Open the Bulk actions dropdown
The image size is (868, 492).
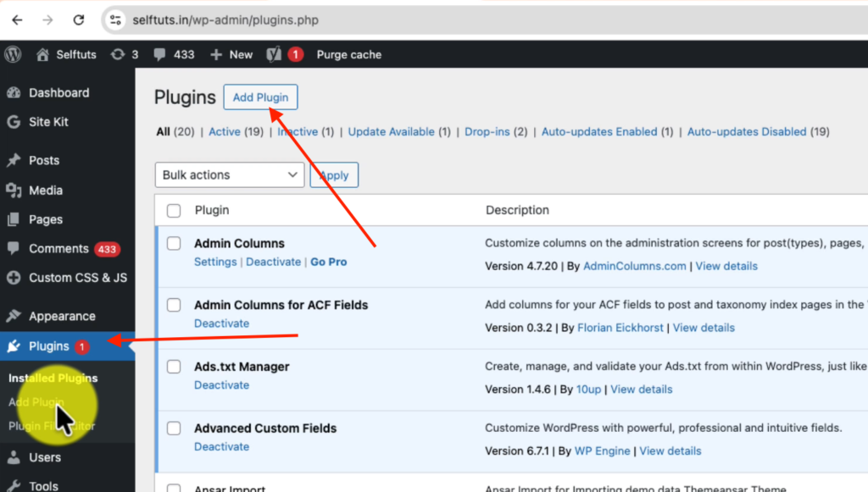pyautogui.click(x=230, y=175)
